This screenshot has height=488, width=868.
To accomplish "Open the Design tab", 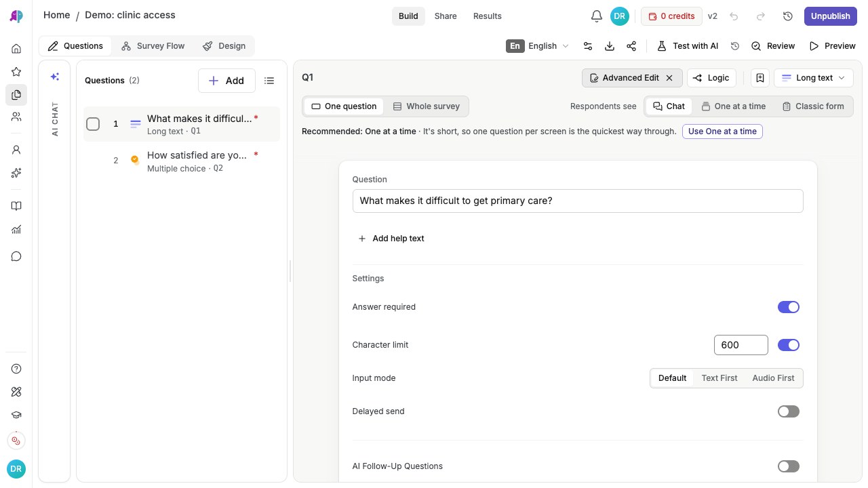I will 224,46.
